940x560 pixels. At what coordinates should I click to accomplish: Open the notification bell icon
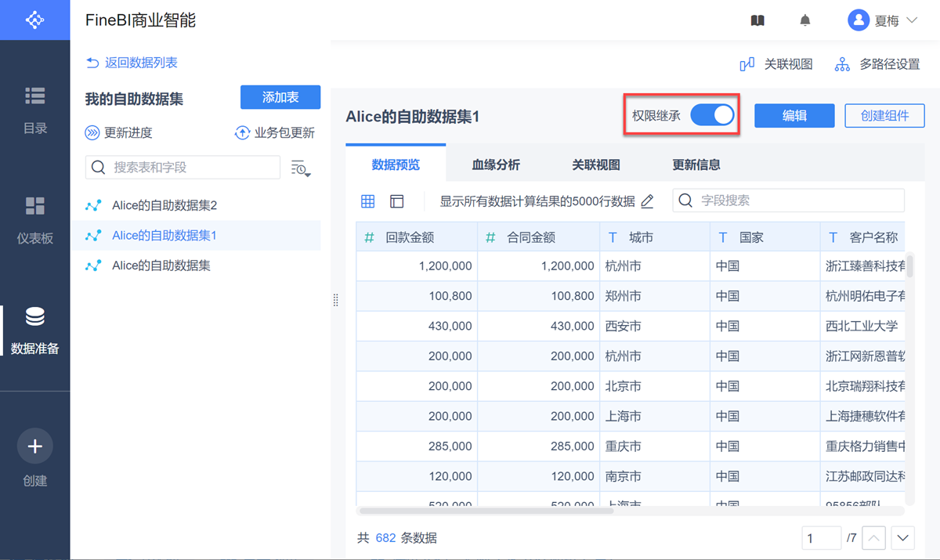[x=805, y=20]
